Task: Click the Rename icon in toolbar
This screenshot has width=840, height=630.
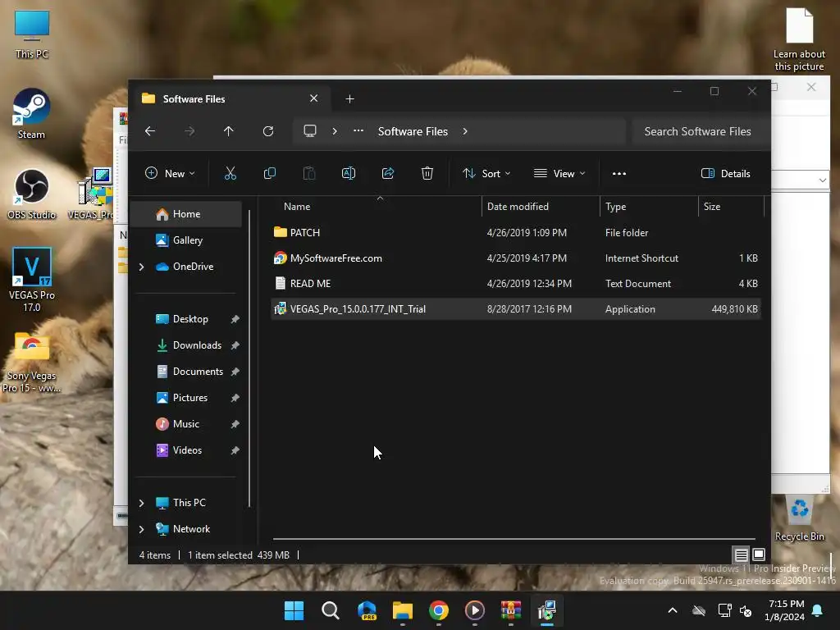Action: 348,174
